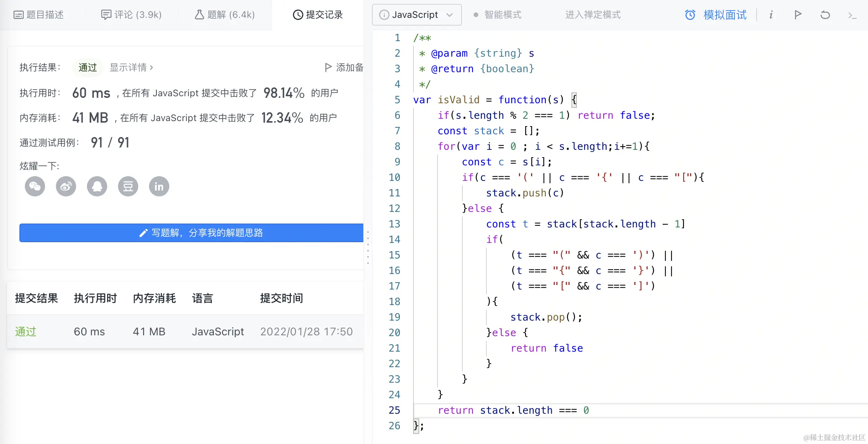Open the console terminal icon

tap(852, 15)
